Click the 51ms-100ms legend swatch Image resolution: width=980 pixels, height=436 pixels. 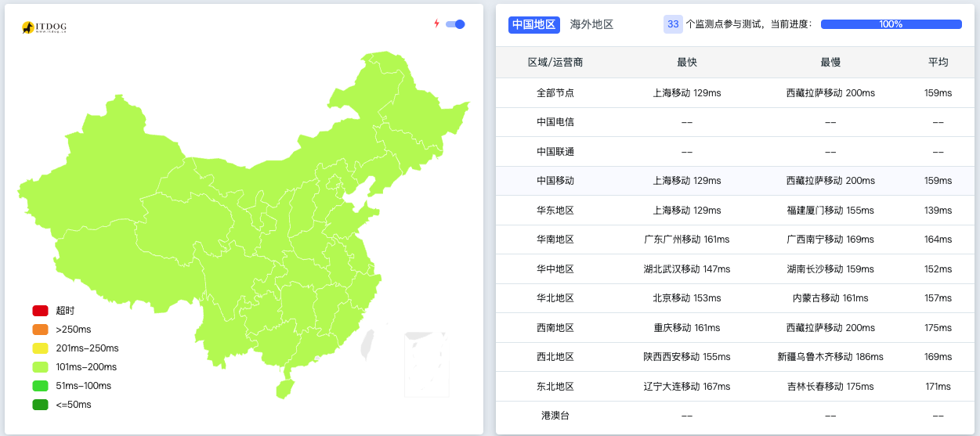pyautogui.click(x=40, y=386)
